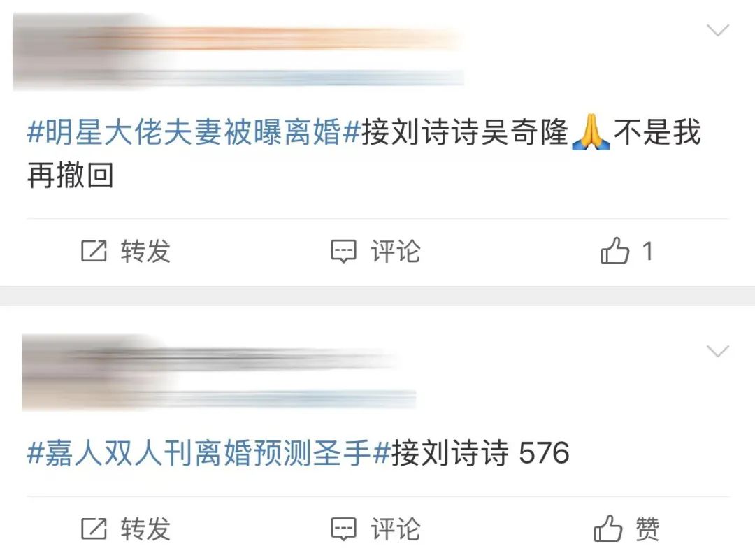Open the blurred user profile of the second post
The image size is (755, 560).
(219, 373)
